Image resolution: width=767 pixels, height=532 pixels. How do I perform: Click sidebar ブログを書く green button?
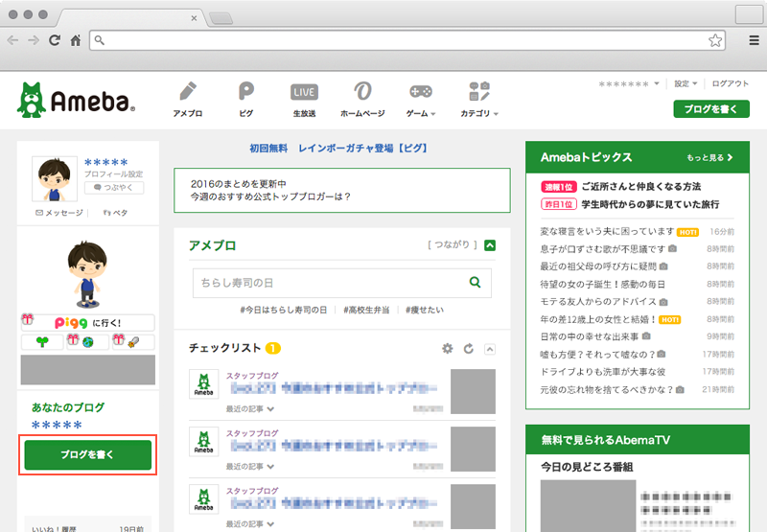88,454
